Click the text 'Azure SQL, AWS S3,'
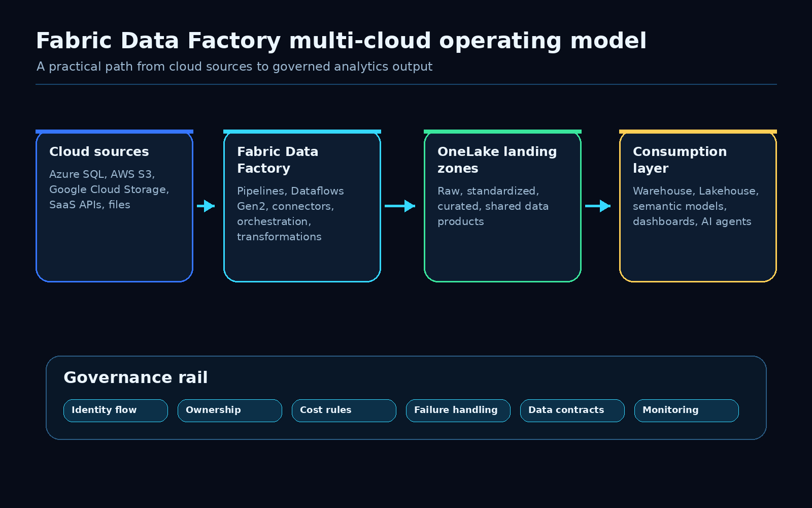Viewport: 812px width, 508px height. click(102, 174)
